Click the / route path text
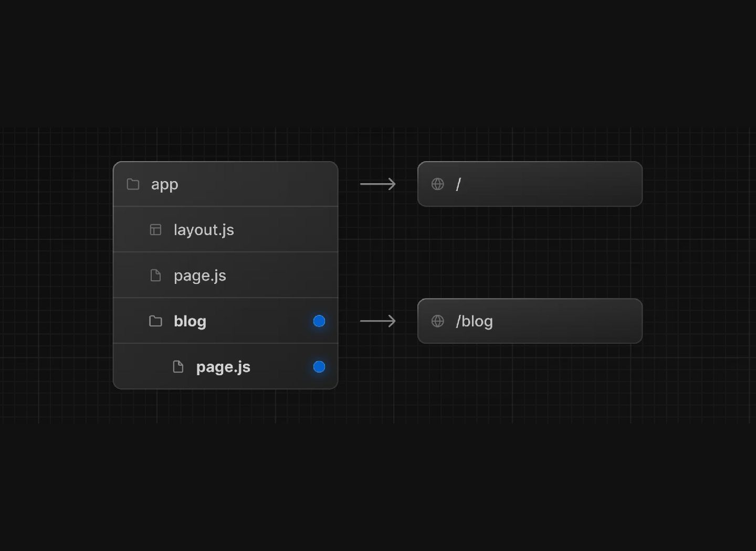The width and height of the screenshot is (756, 551). (x=458, y=184)
